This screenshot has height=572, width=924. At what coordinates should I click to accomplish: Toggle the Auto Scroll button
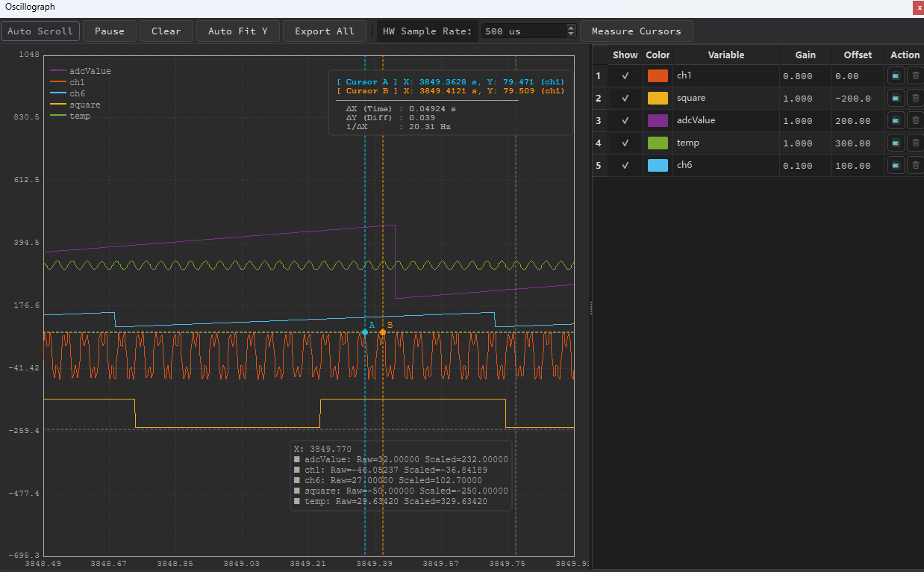(x=40, y=31)
